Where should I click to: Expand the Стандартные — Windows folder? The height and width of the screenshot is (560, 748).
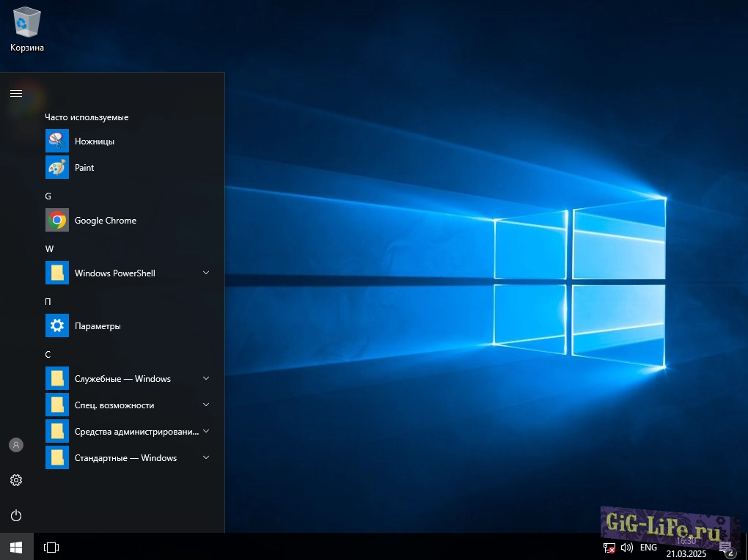(x=206, y=457)
